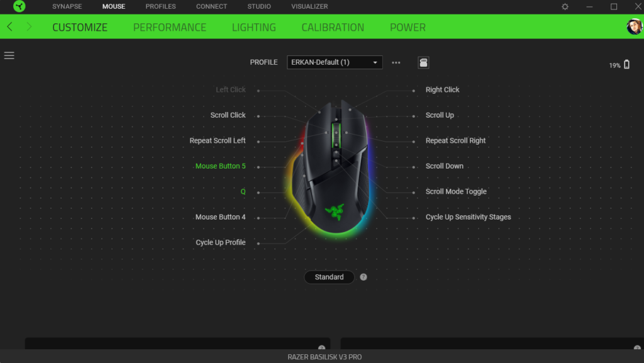Click RAZER BASILISK V3 PRO device label
Viewport: 644px width, 363px height.
325,357
